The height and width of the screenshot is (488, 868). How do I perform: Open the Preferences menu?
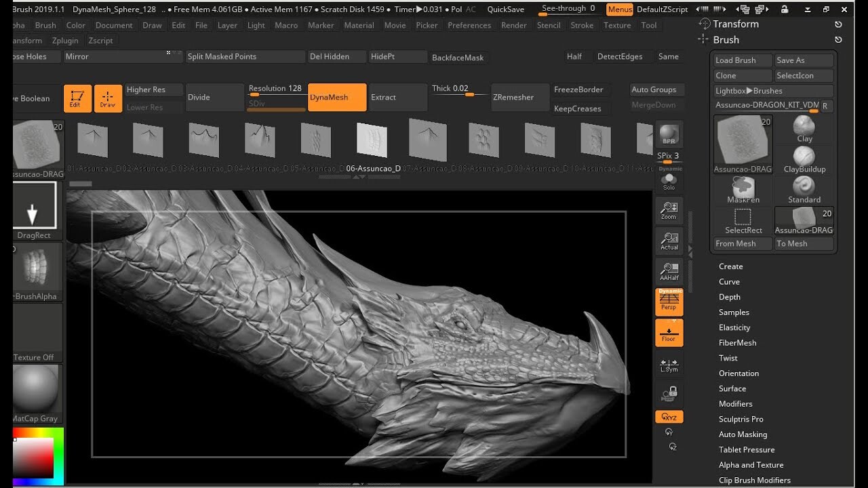469,25
